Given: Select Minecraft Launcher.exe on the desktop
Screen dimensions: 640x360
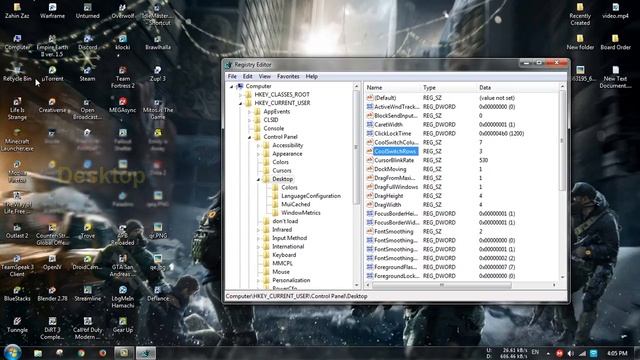Looking at the screenshot, I should point(17,140).
